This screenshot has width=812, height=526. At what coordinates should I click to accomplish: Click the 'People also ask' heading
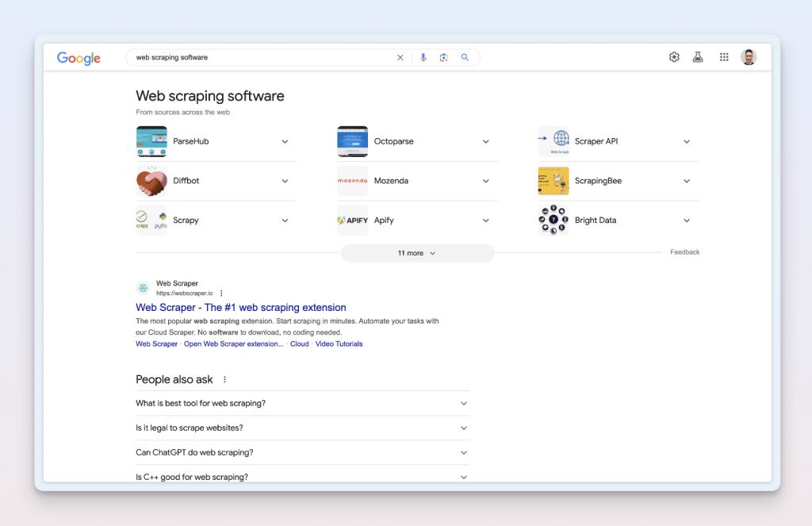[174, 379]
